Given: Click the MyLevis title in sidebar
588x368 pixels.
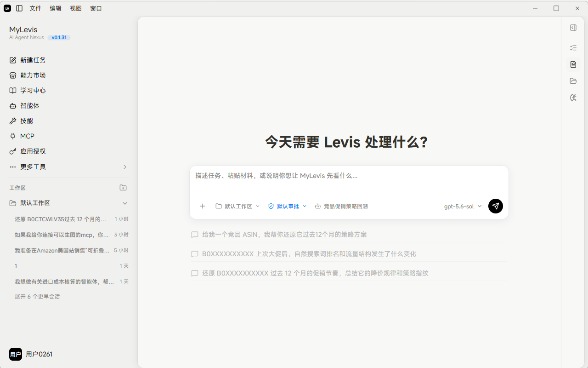Looking at the screenshot, I should tap(23, 29).
